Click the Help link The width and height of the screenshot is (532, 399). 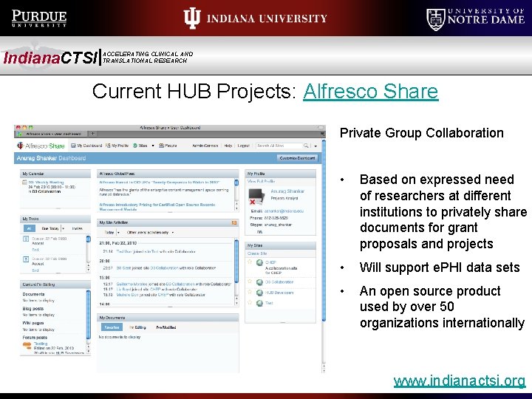pyautogui.click(x=228, y=146)
